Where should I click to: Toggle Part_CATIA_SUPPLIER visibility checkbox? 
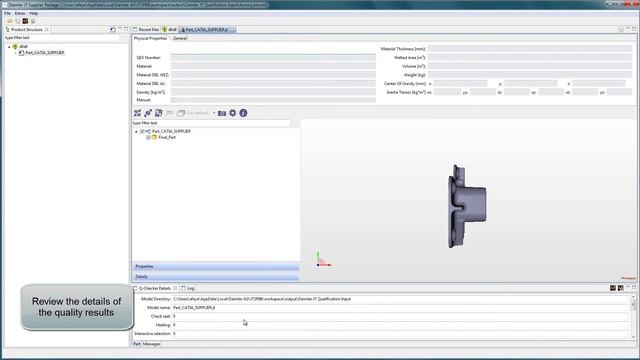(142, 131)
